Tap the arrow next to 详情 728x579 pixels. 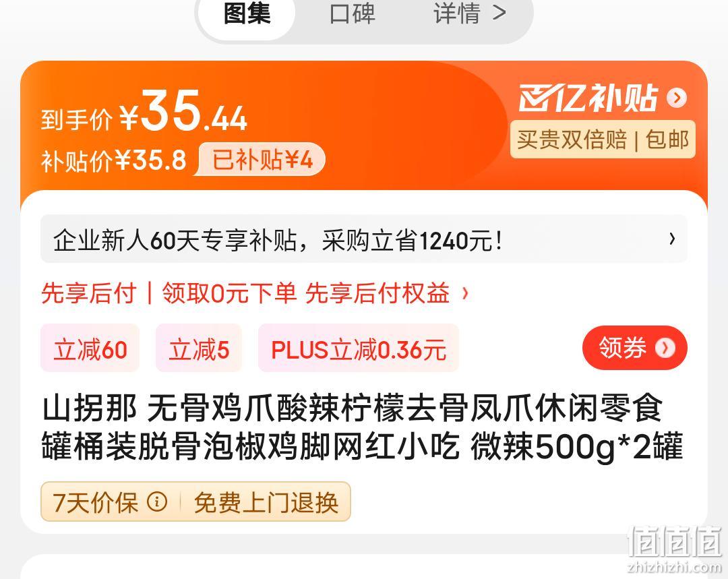coord(499,13)
